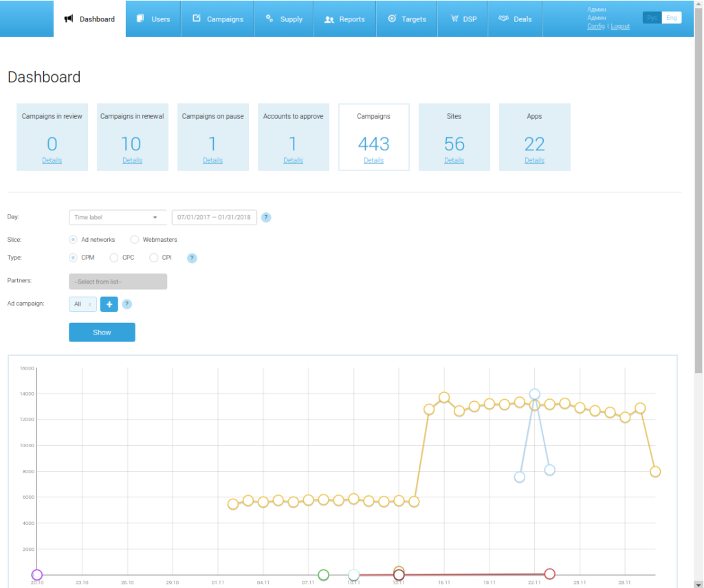The image size is (704, 588).
Task: Choose the CPC type radio
Action: 113,258
